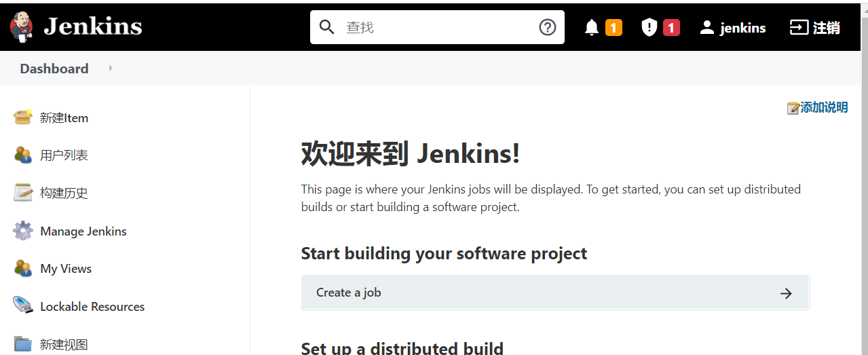The image size is (868, 355).
Task: Click the 欢迎来到 Jenkins! heading
Action: (x=411, y=154)
